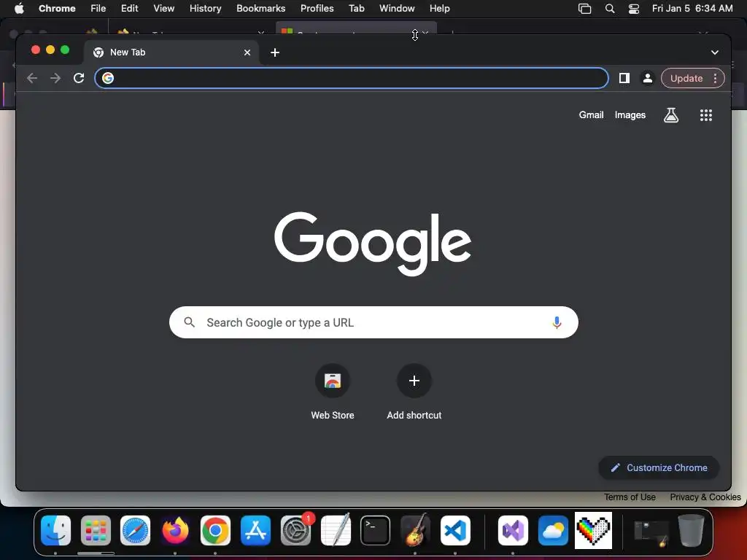Open Images link
This screenshot has height=560, width=747.
[x=630, y=114]
